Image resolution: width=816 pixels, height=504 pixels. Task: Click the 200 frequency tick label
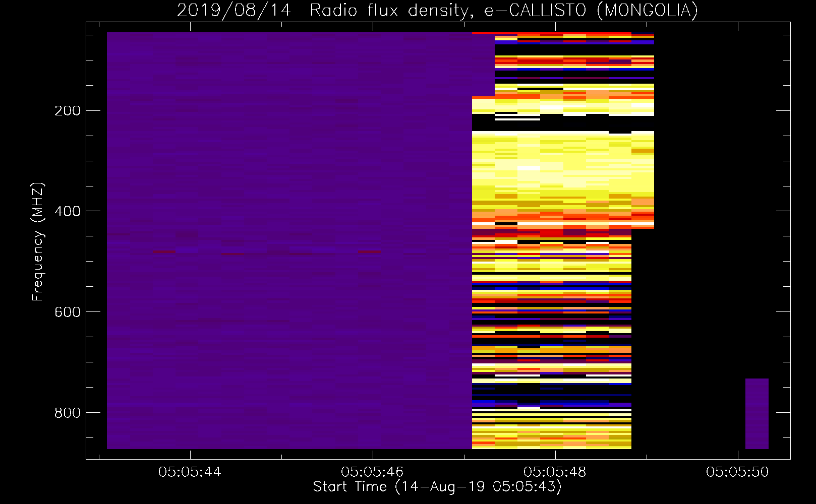coord(68,111)
